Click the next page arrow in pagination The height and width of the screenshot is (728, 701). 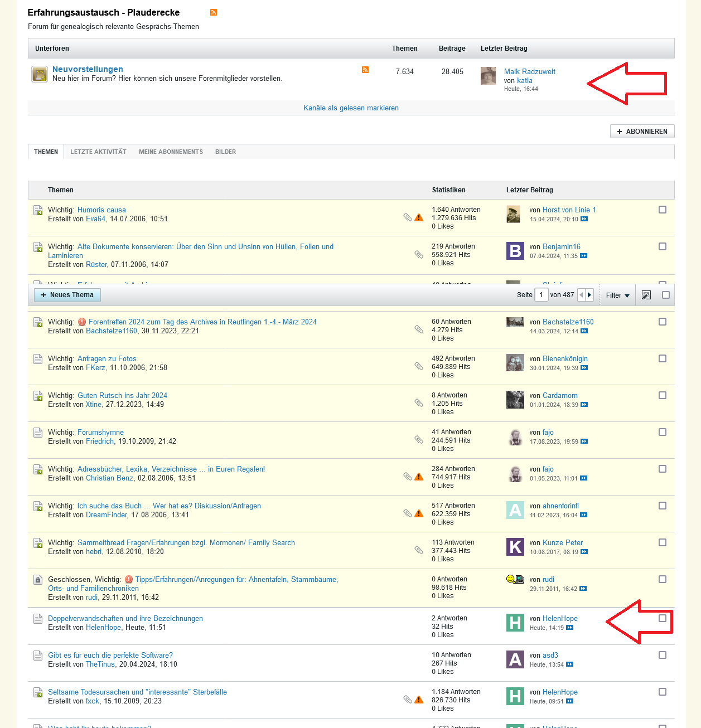(x=589, y=295)
